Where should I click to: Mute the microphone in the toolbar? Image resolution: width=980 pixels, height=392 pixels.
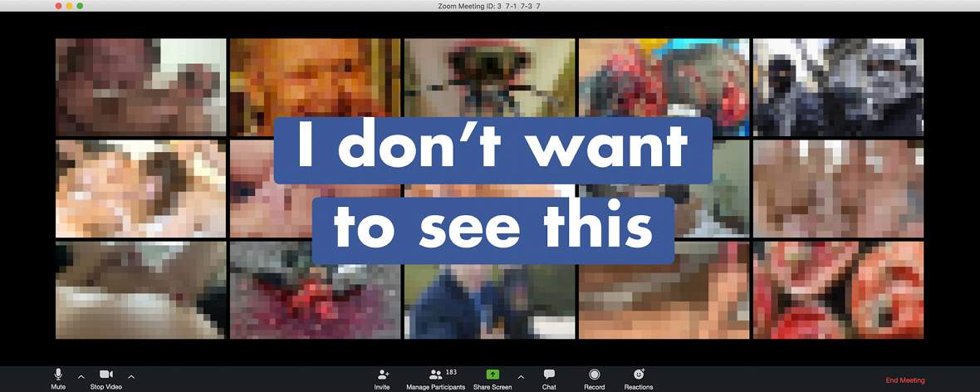coord(58,375)
